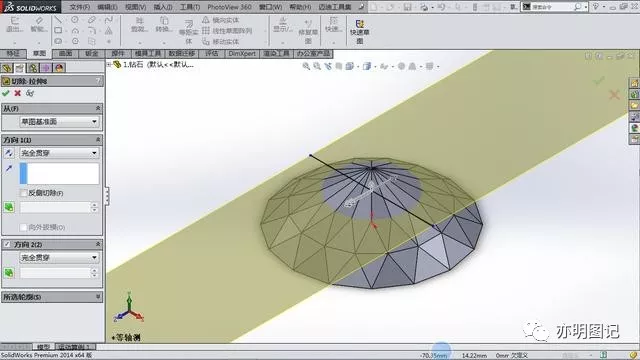
Task: Click the Display Style cube icon
Action: [367, 66]
